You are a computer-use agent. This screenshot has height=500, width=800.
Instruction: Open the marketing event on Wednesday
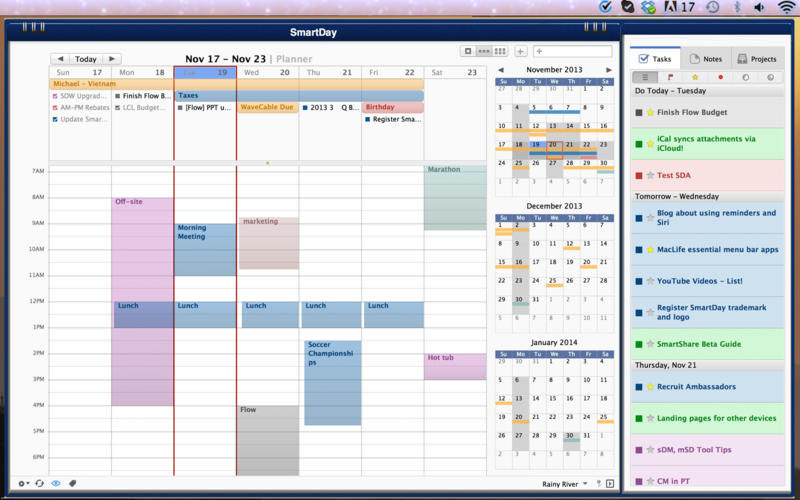(269, 243)
